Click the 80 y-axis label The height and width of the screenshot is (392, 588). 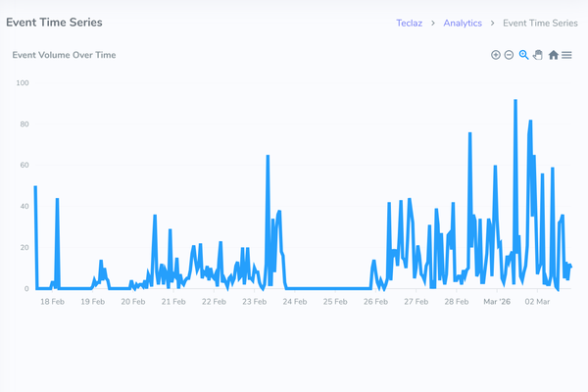point(24,124)
